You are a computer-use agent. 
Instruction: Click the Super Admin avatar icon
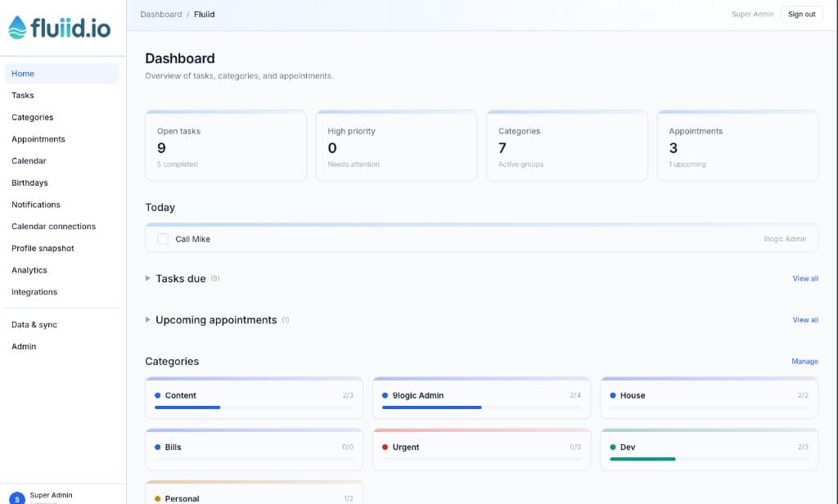[x=17, y=497]
